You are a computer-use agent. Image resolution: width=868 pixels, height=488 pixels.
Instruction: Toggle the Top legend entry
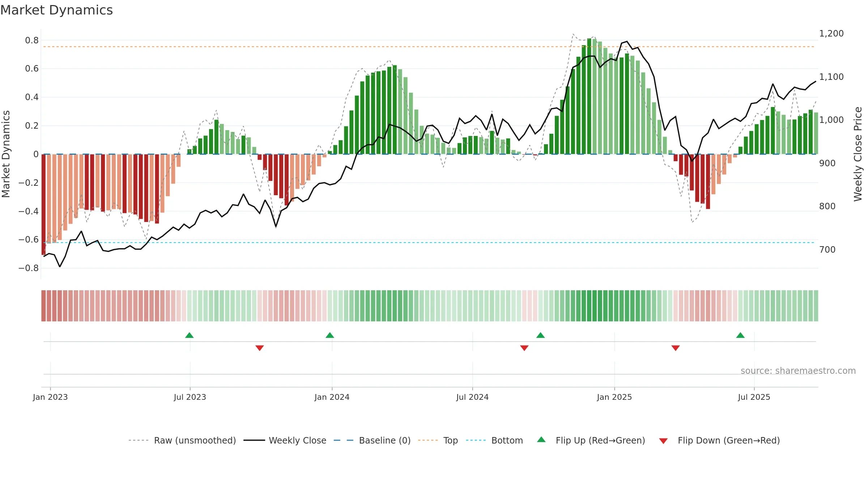point(438,440)
